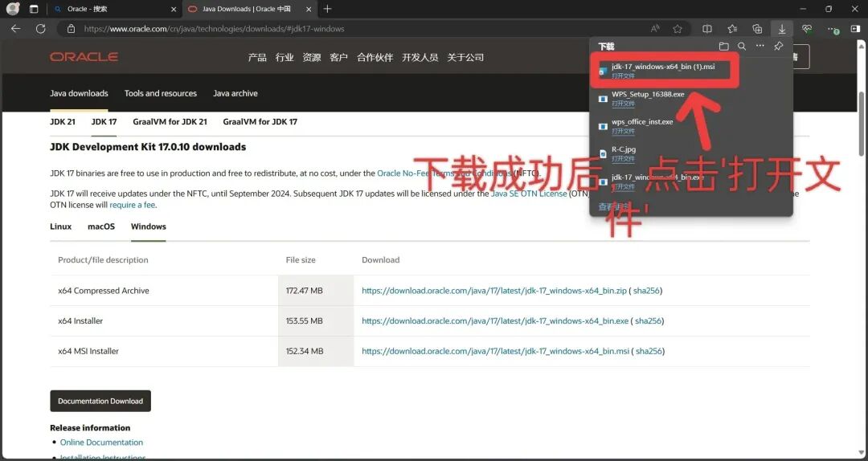Open Read aloud (A) icon
The width and height of the screenshot is (868, 461).
coord(656,29)
